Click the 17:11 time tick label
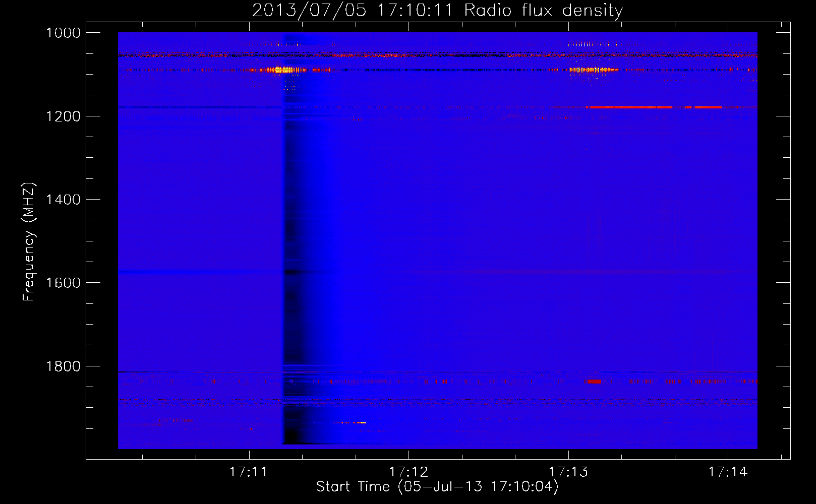Screen dimensions: 816x504 (x=248, y=472)
